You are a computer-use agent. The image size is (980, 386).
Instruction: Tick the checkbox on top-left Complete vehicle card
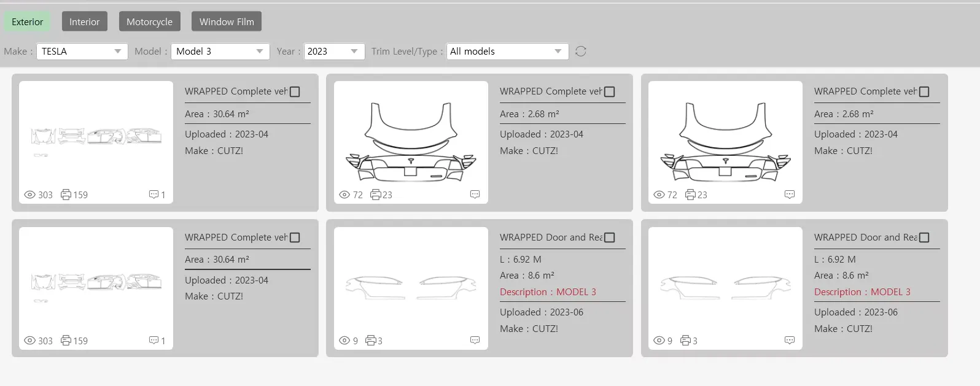[295, 92]
